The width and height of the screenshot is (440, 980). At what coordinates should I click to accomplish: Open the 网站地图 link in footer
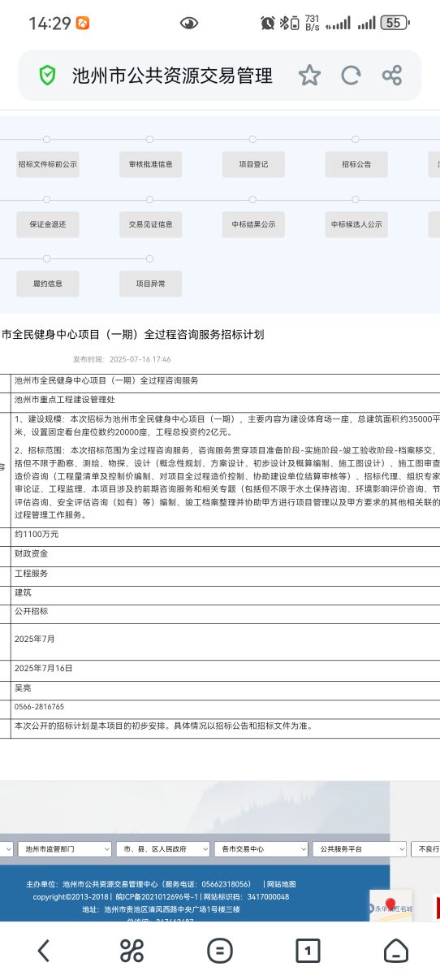pos(281,884)
